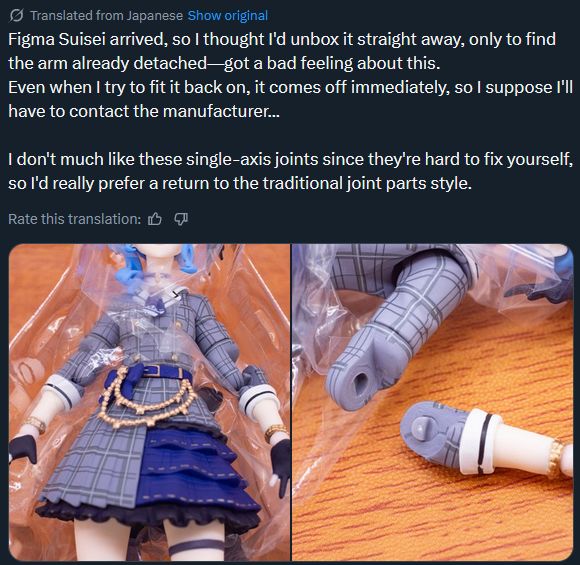Click the sentence about contacting the manufacturer

coord(290,99)
